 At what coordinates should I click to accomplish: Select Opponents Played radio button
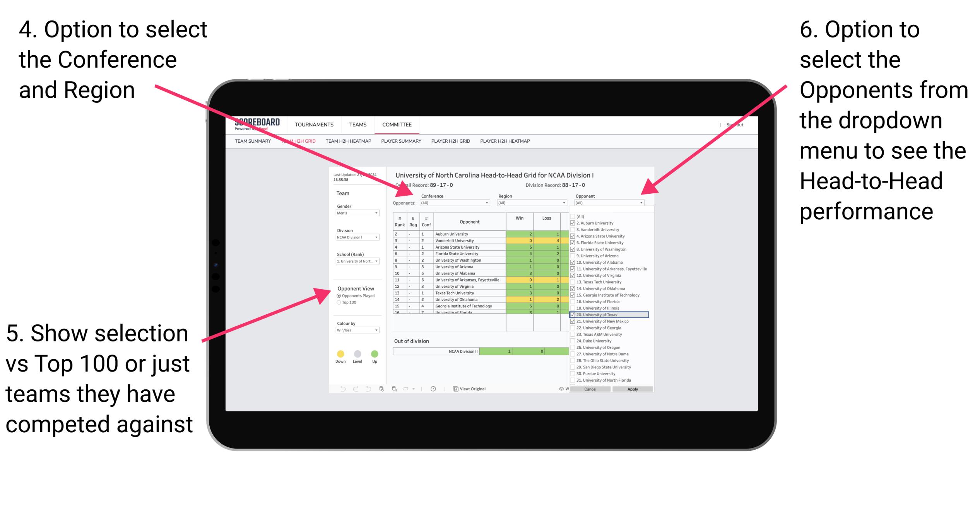tap(338, 297)
